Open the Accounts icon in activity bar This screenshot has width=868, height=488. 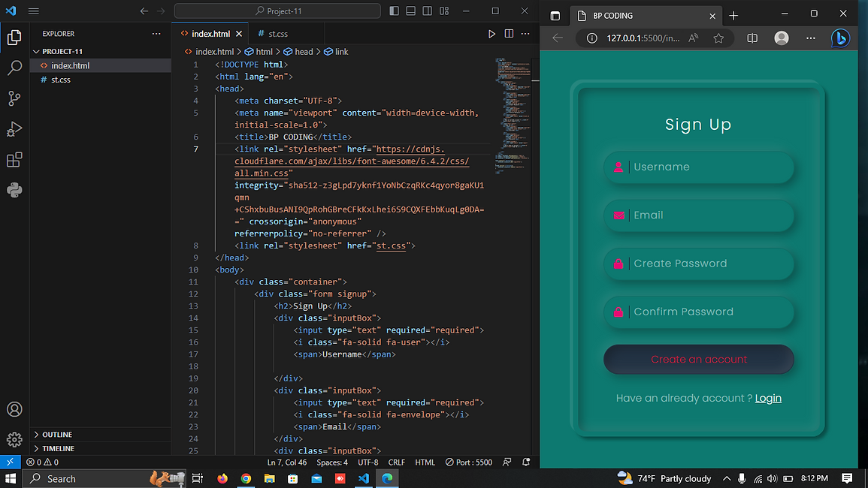(14, 409)
